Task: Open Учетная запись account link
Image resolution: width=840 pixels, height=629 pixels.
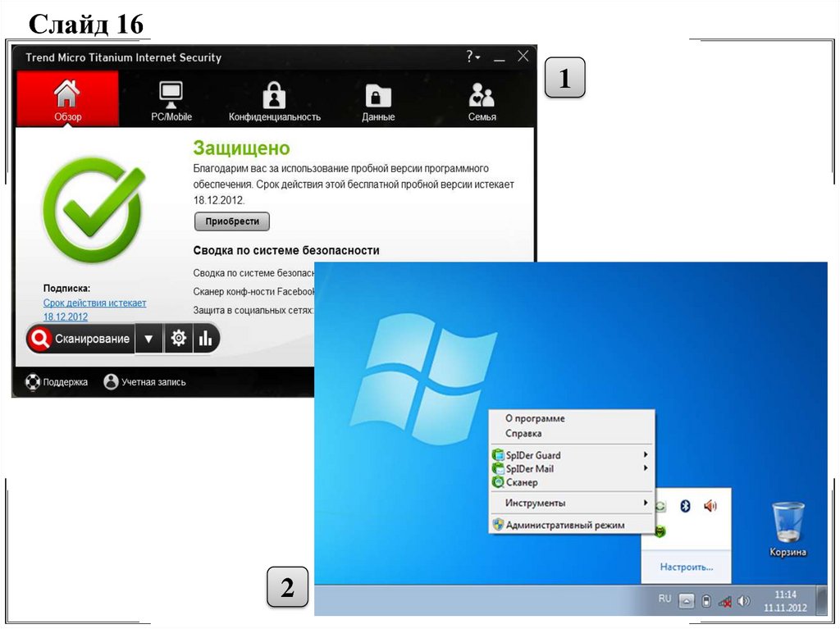Action: click(x=144, y=381)
